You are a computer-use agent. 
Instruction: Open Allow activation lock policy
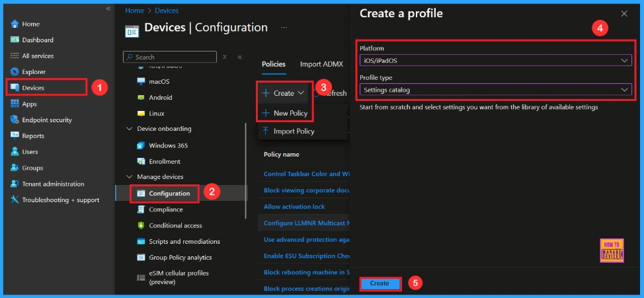294,206
